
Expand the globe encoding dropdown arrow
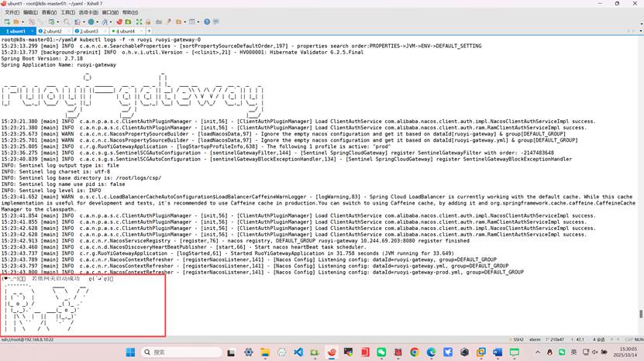tap(98, 22)
